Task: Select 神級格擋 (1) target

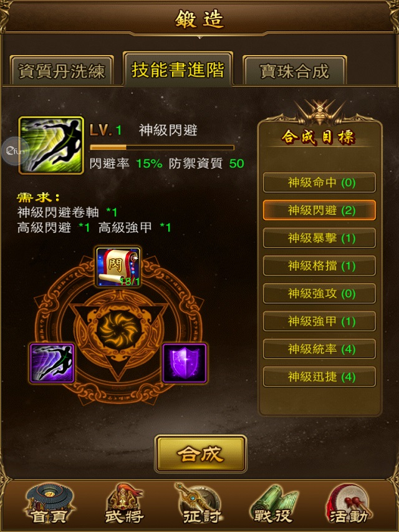Action: click(x=319, y=266)
